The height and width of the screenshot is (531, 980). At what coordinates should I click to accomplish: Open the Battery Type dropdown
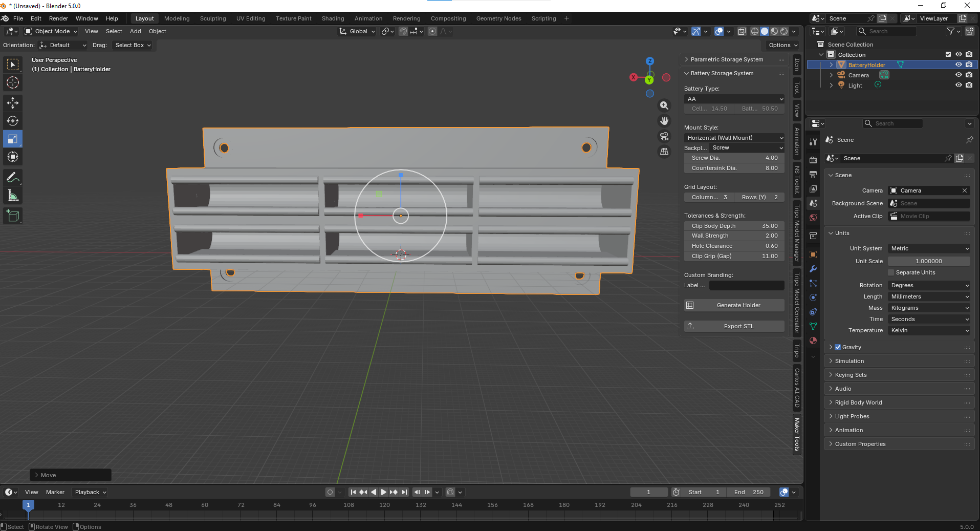click(734, 99)
